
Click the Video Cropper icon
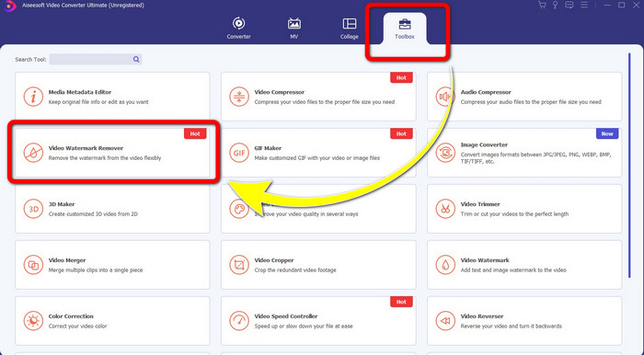[x=239, y=265]
